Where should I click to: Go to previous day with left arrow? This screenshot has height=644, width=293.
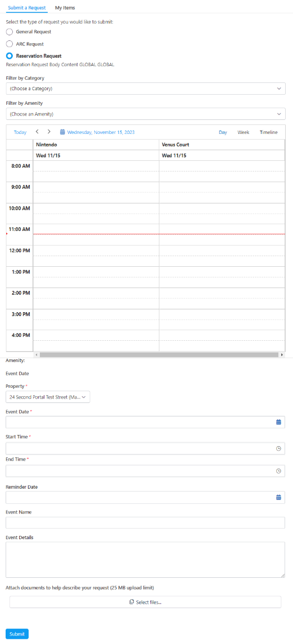click(x=37, y=132)
